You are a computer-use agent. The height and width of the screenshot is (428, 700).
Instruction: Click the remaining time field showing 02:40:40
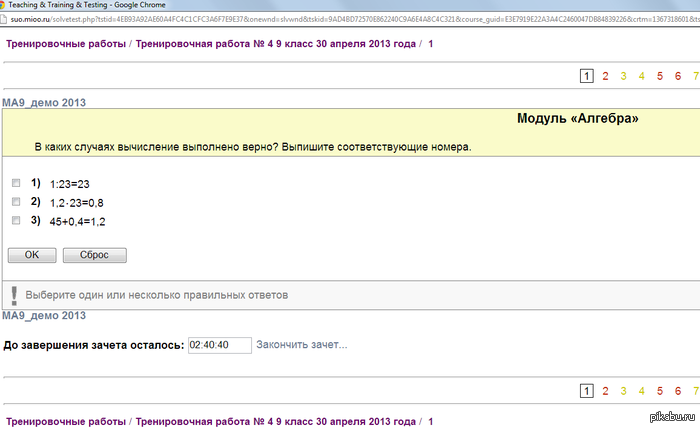(219, 345)
